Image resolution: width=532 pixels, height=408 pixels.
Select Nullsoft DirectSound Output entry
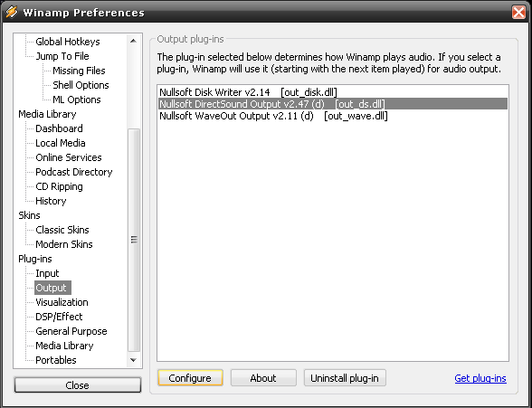(x=333, y=104)
